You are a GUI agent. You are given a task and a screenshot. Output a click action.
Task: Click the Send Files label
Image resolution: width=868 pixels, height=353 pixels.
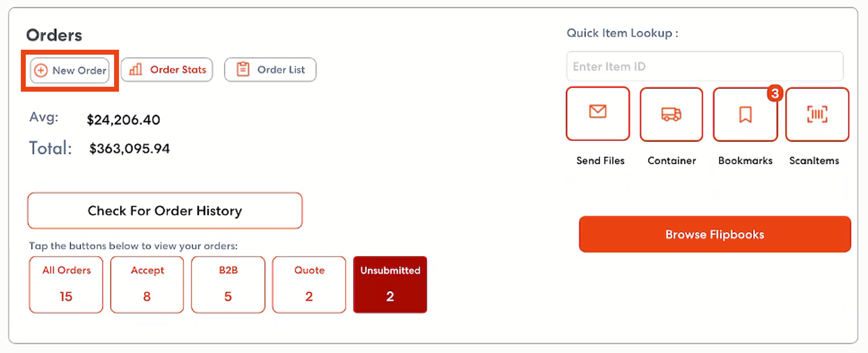[600, 161]
